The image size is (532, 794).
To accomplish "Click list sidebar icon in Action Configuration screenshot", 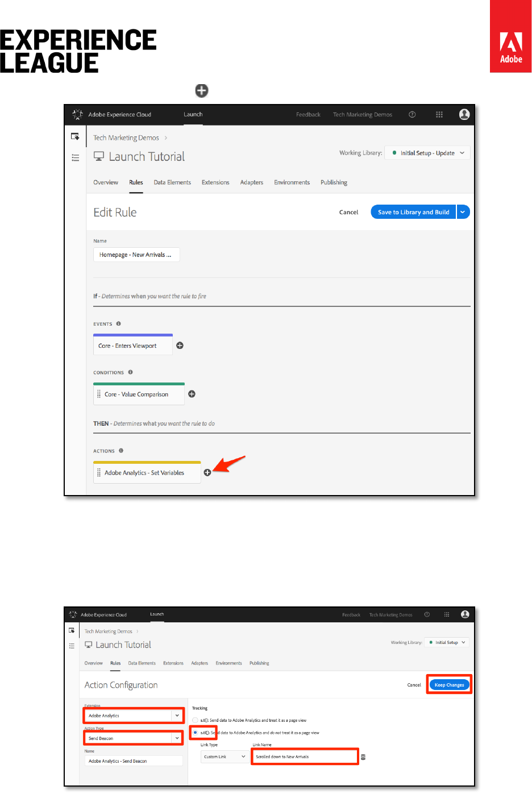I will pos(72,646).
